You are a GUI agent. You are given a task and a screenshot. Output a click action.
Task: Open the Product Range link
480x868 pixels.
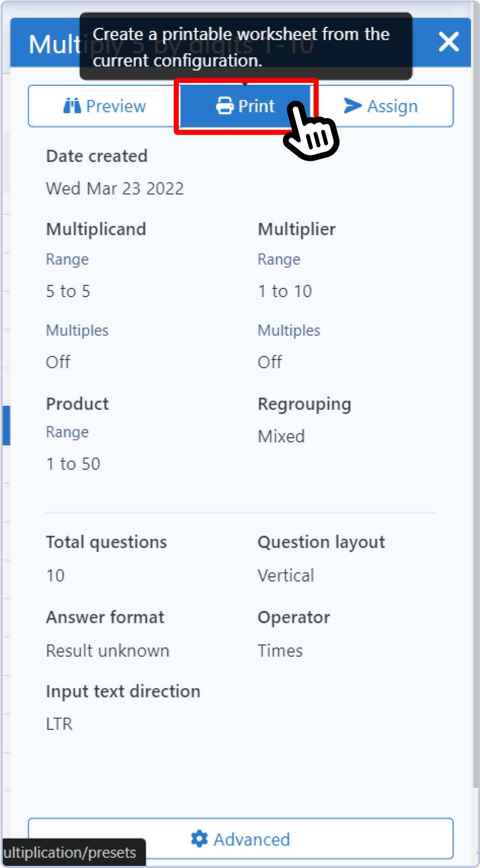67,432
